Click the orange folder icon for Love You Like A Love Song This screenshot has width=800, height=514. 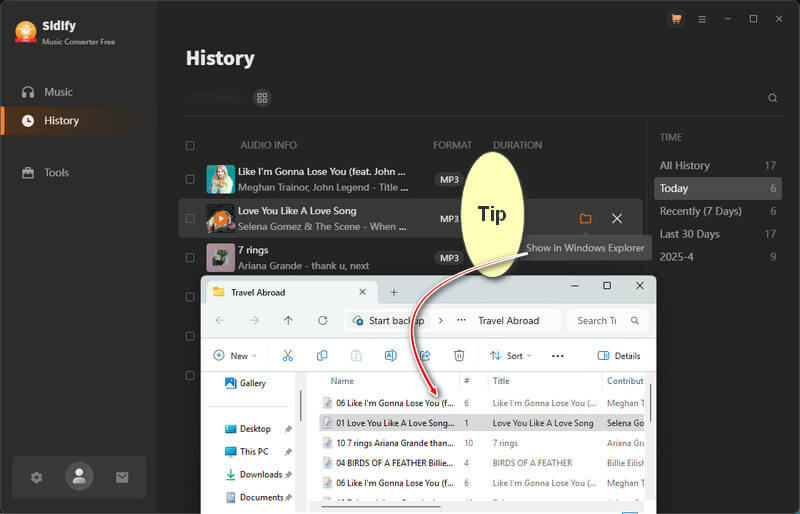point(585,218)
